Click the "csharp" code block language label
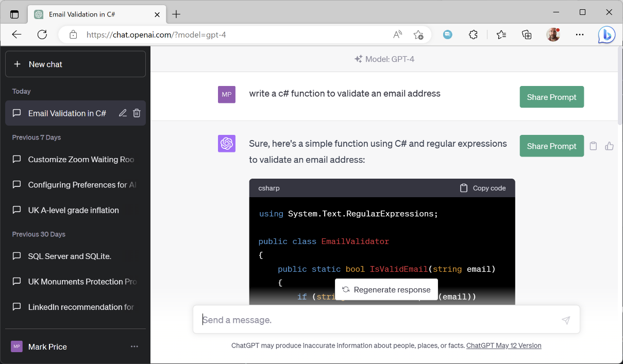 pyautogui.click(x=269, y=188)
